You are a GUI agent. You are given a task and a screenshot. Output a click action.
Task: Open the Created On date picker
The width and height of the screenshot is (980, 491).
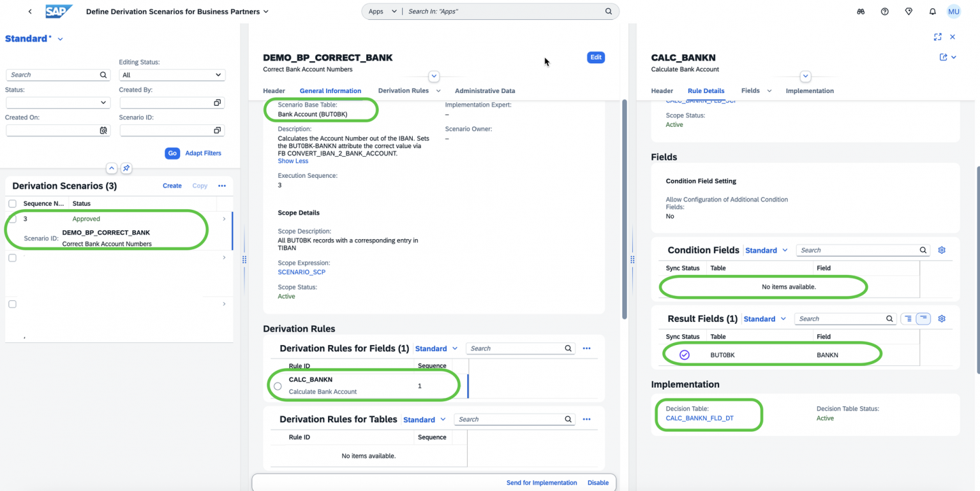coord(103,130)
